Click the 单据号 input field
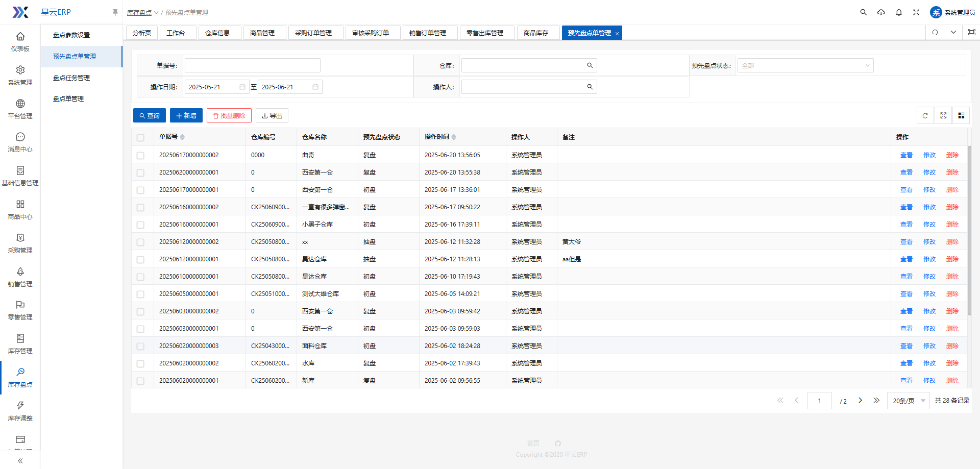This screenshot has width=980, height=469. pyautogui.click(x=252, y=65)
